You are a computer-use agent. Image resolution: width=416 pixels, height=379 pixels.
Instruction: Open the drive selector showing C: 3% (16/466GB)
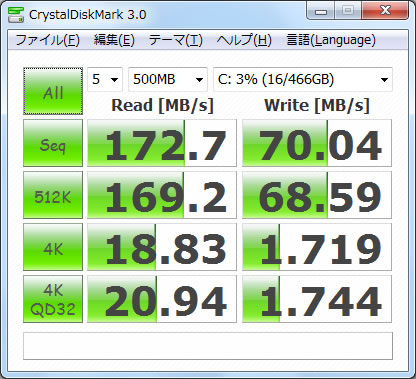(303, 79)
